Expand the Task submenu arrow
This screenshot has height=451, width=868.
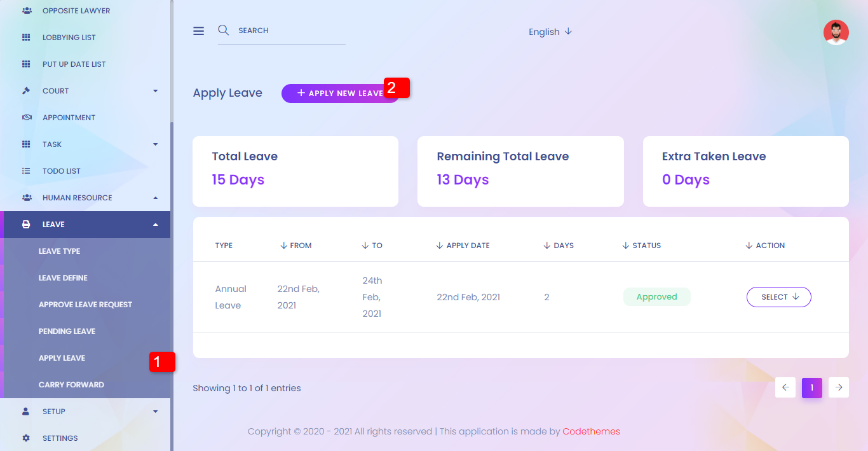[x=156, y=144]
